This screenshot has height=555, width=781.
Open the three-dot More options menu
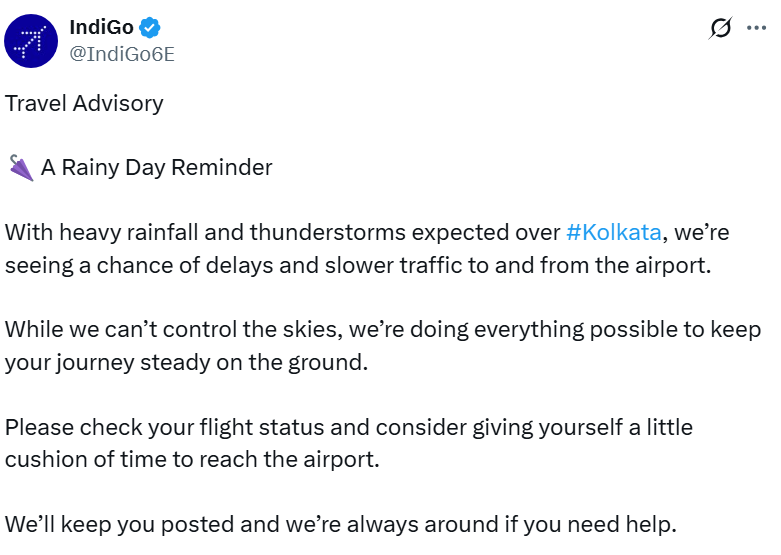(x=756, y=28)
